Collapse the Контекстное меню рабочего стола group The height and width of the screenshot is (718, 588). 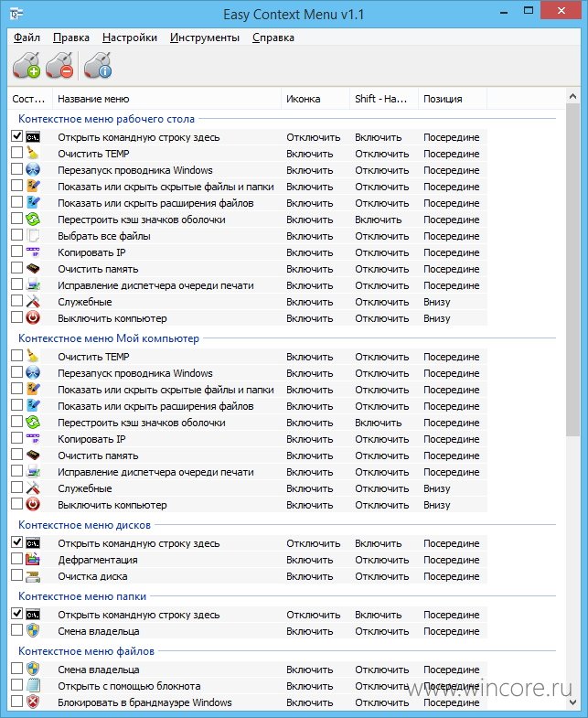(106, 119)
